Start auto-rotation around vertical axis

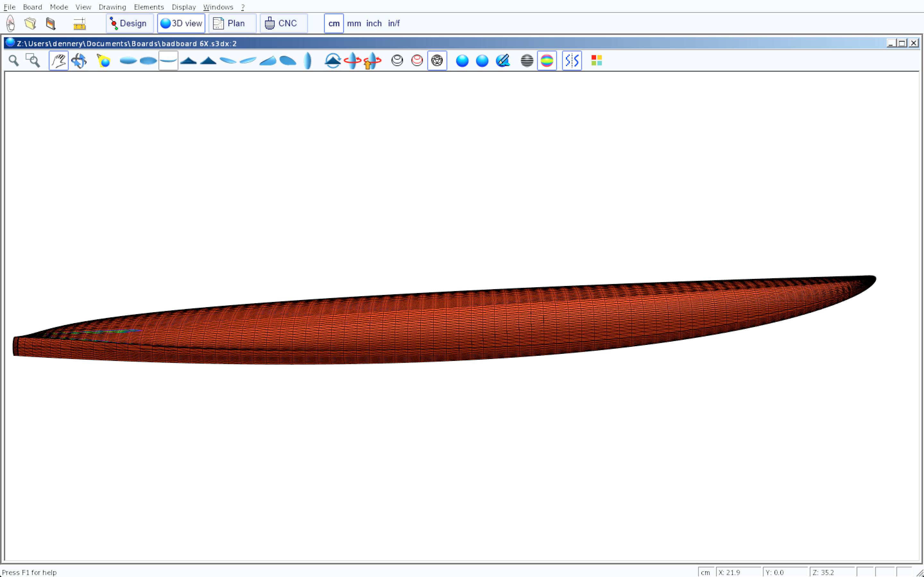352,61
